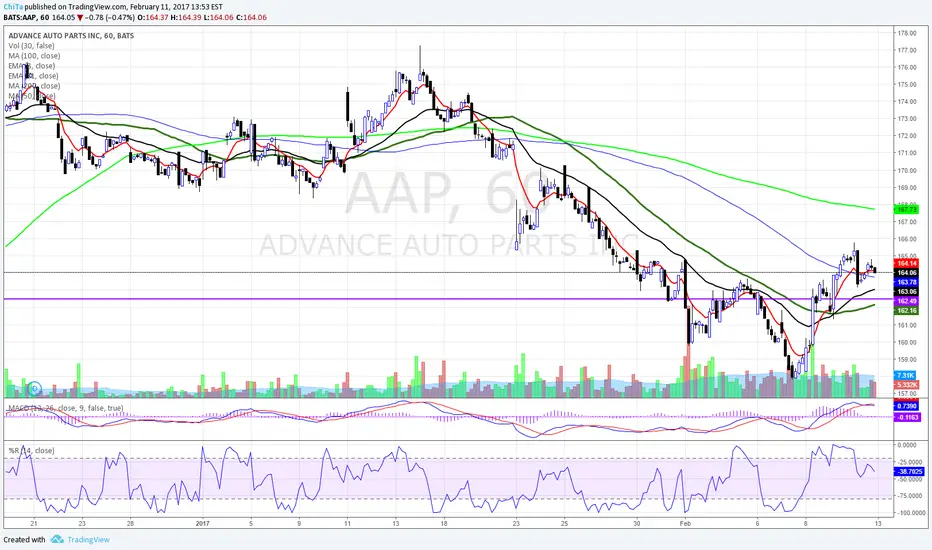The width and height of the screenshot is (932, 550).
Task: Open the ChiTa author profile link
Action: click(12, 7)
